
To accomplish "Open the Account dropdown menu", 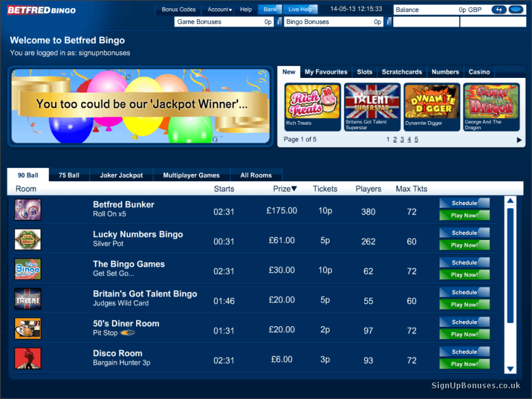I will (x=220, y=9).
